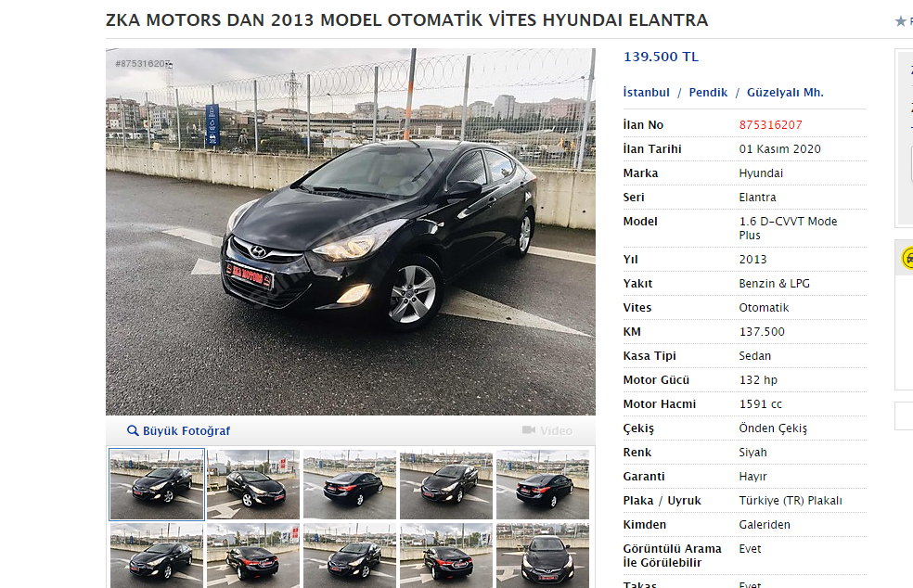Select the front-view thumbnail in second row
The height and width of the screenshot is (588, 913).
click(x=543, y=556)
